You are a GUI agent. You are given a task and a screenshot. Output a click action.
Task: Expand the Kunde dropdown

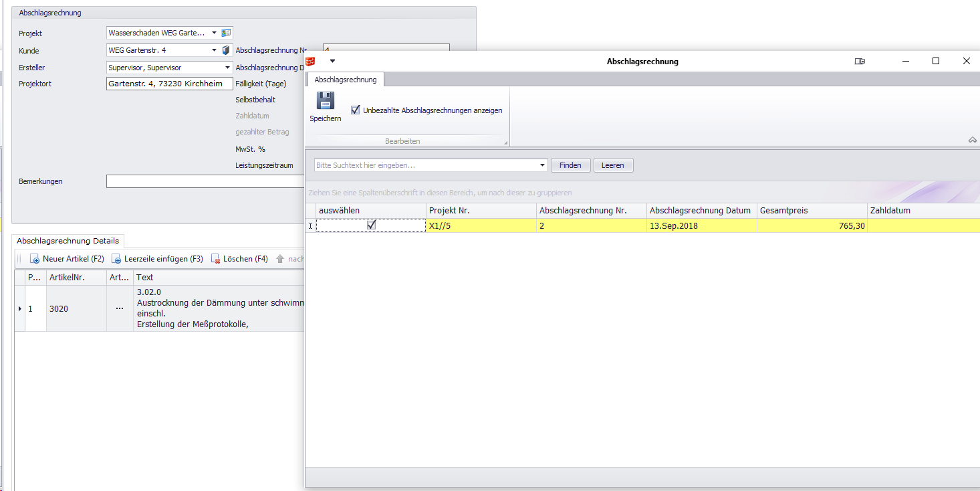pos(214,50)
